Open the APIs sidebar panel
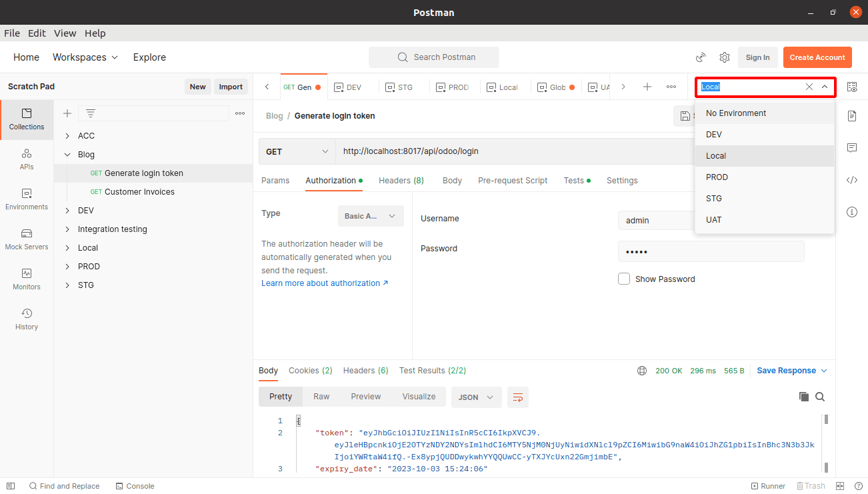 27,160
